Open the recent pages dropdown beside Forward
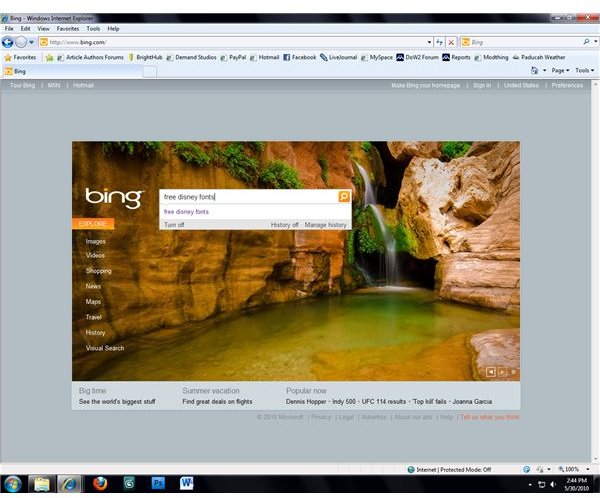 (31, 42)
